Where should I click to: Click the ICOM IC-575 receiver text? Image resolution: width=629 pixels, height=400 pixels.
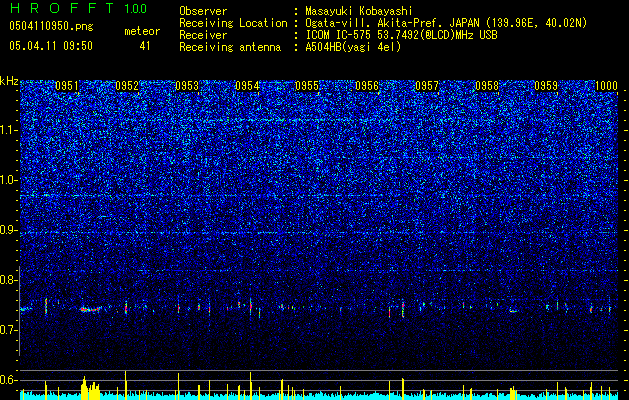click(401, 35)
